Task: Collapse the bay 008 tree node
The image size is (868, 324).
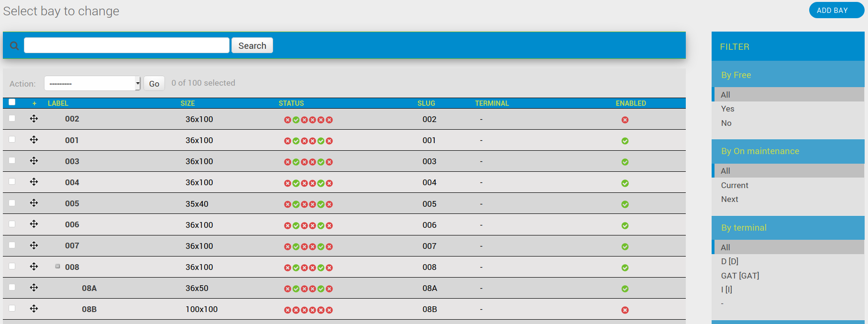Action: point(57,266)
